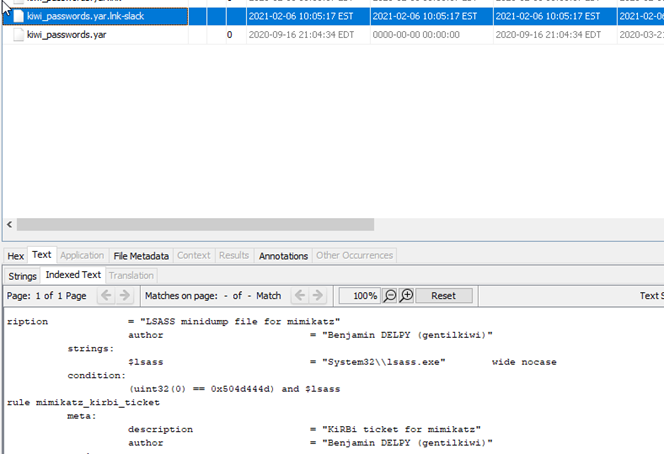
Task: Select the Indexed Text sub-tab
Action: click(x=72, y=275)
